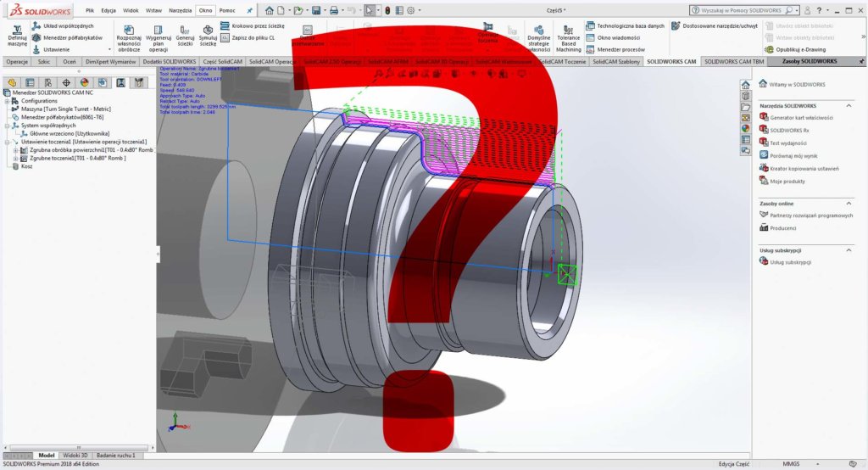The width and height of the screenshot is (868, 470).
Task: Switch to SolidCAM Szablony tab
Action: [616, 62]
